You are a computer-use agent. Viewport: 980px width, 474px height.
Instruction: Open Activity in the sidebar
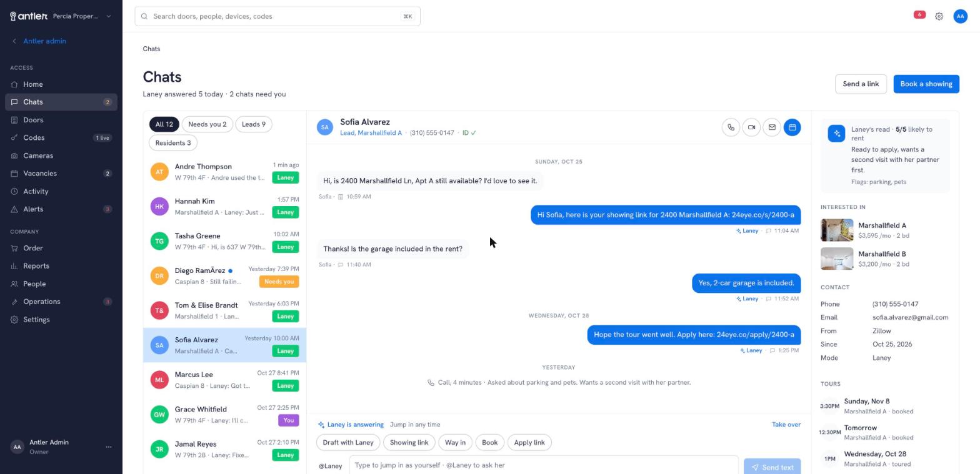[61, 191]
